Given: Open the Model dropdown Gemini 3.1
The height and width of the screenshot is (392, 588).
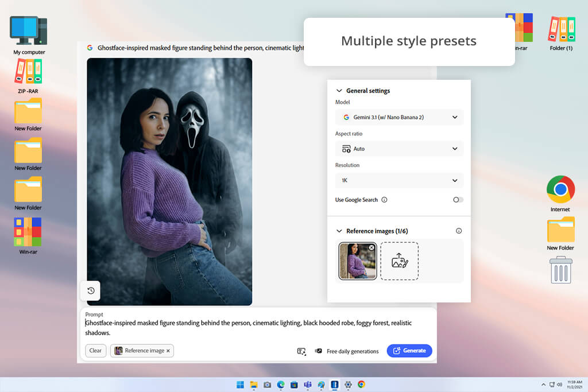Looking at the screenshot, I should [400, 117].
